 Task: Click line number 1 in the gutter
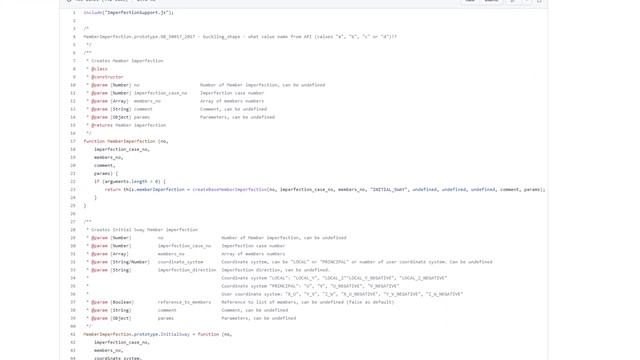point(74,13)
